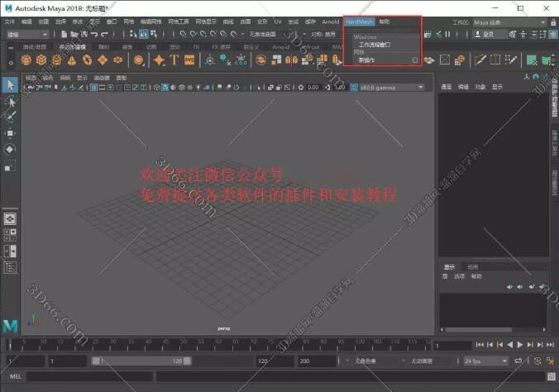
Task: Click the New scene icon
Action: point(64,34)
